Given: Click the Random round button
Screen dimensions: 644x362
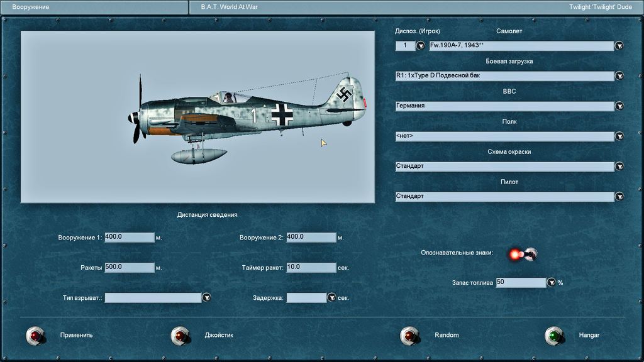Looking at the screenshot, I should 410,336.
